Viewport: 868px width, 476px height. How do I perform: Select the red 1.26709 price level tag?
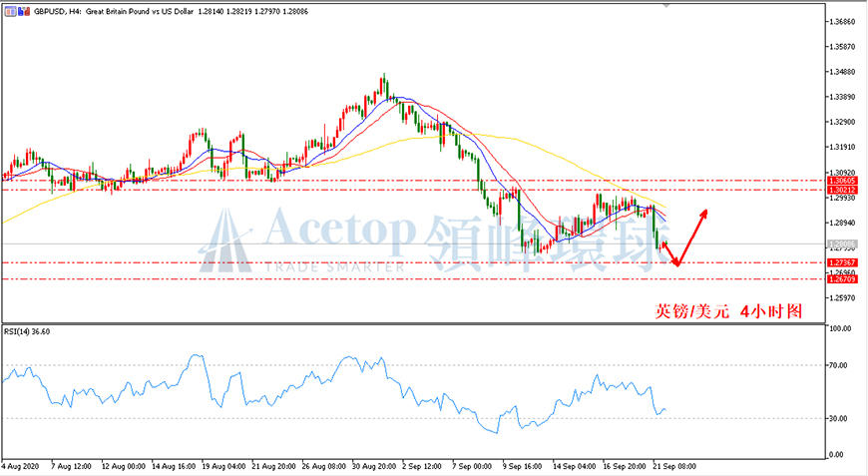[842, 279]
